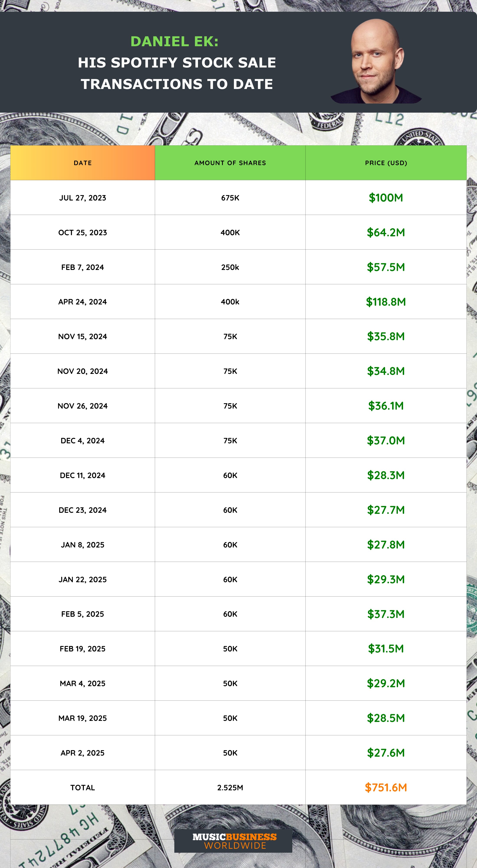
Task: Click the orange $751.6M total value
Action: coord(386,788)
